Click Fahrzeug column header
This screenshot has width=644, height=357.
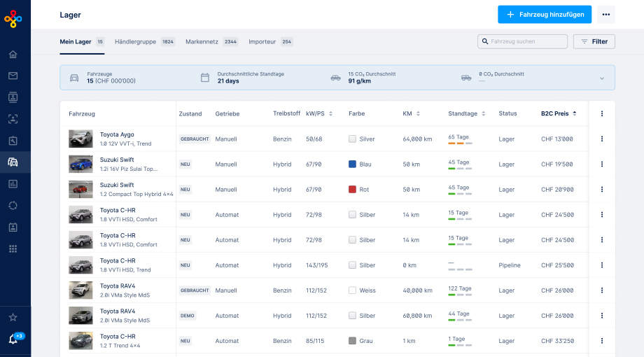click(x=82, y=114)
